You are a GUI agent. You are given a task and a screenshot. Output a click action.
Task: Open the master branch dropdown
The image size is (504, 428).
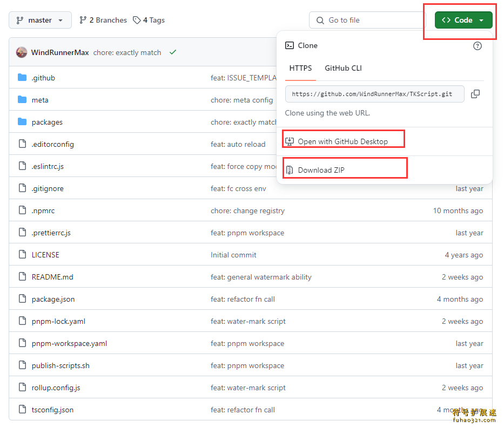pyautogui.click(x=40, y=20)
